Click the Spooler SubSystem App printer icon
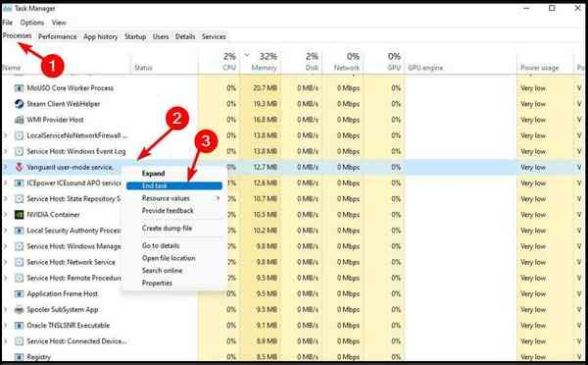This screenshot has height=365, width=588. (19, 309)
